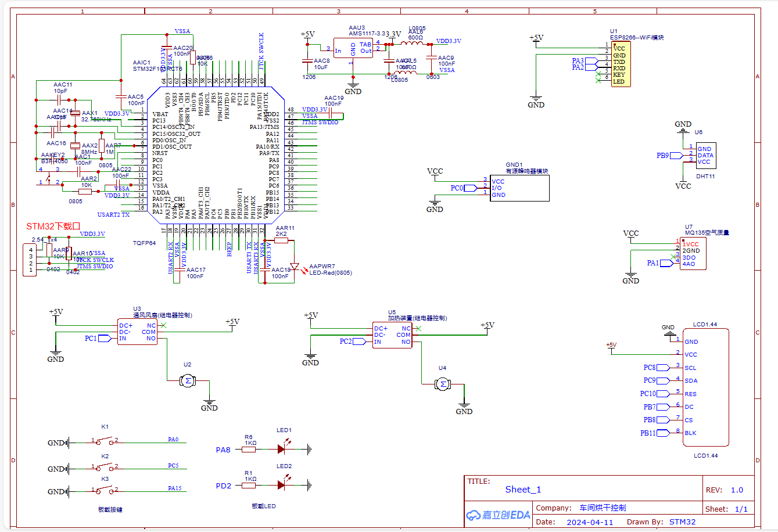
Task: Click the '板载LED' caption
Action: tap(264, 506)
